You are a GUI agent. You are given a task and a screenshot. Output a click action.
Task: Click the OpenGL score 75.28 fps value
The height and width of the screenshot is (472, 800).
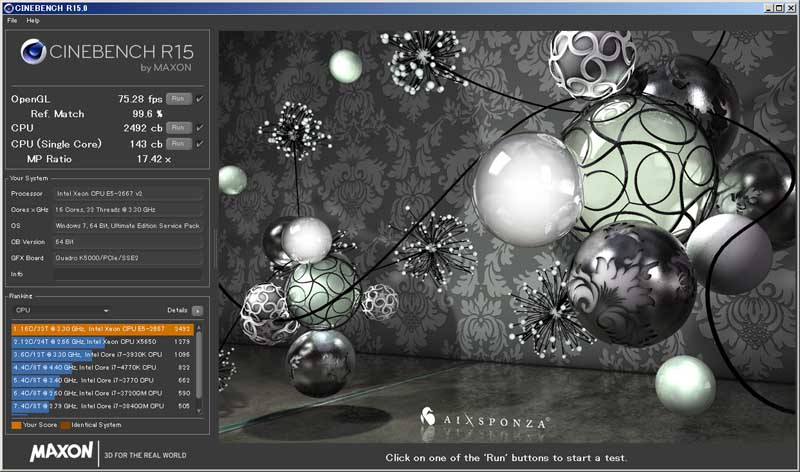tap(140, 99)
